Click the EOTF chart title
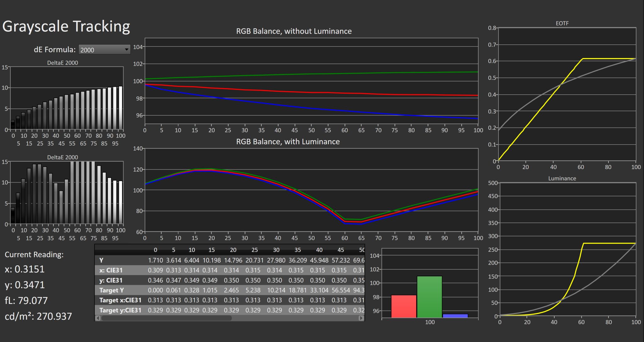The image size is (644, 342). coord(562,23)
